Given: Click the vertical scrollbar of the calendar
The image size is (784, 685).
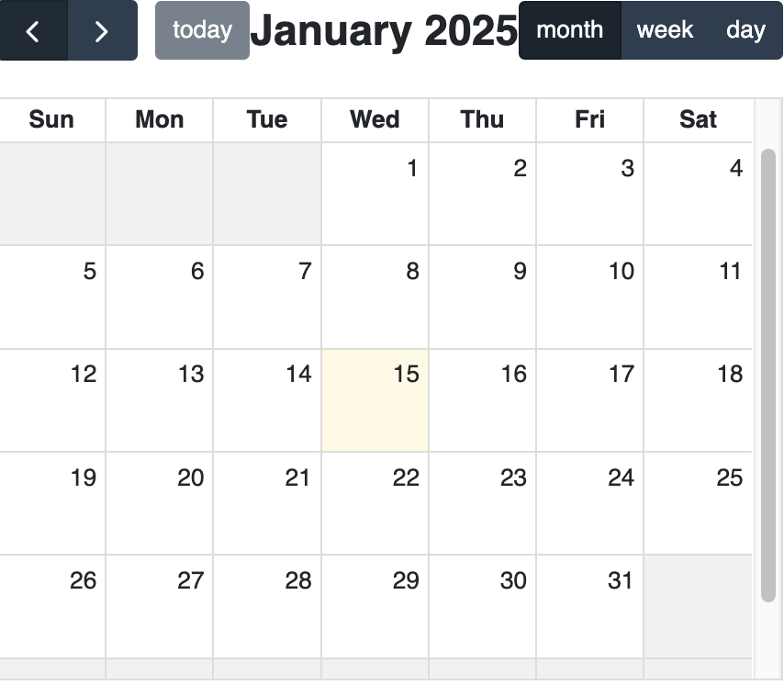Looking at the screenshot, I should 768,375.
